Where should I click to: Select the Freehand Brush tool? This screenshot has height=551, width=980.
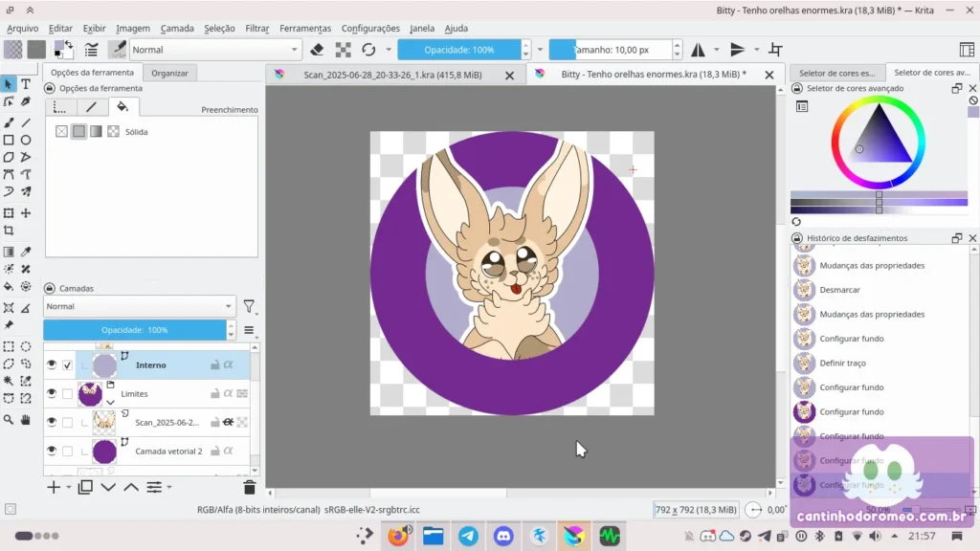pos(9,123)
